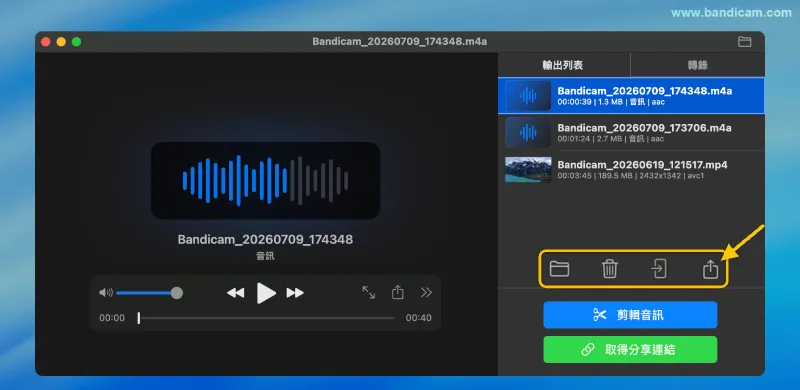Delete the selected file with trash icon

click(610, 269)
